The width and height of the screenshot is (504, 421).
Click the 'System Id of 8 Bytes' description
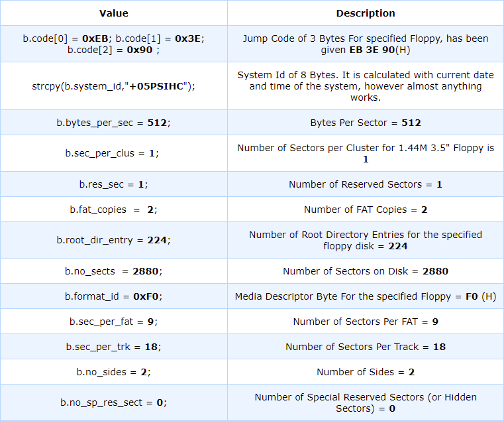pyautogui.click(x=366, y=86)
